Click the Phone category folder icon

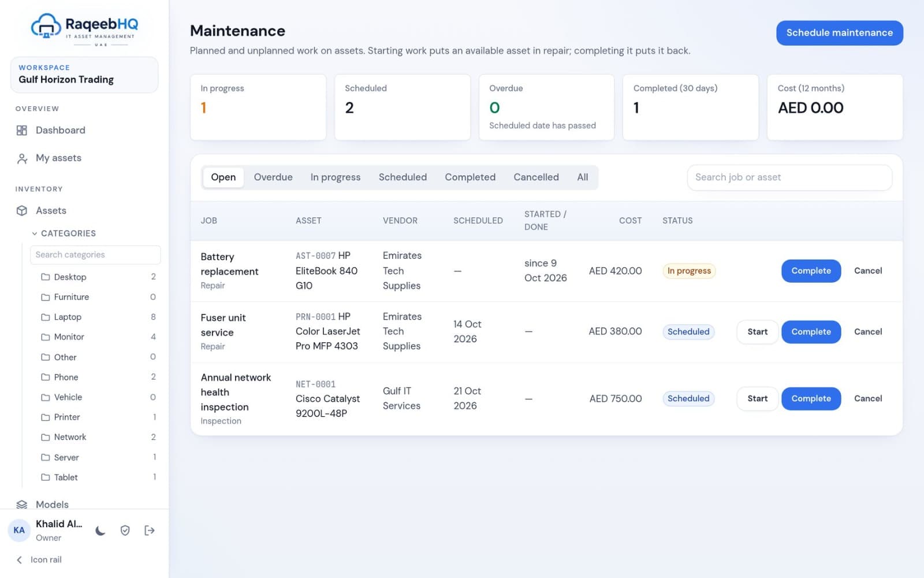click(45, 377)
